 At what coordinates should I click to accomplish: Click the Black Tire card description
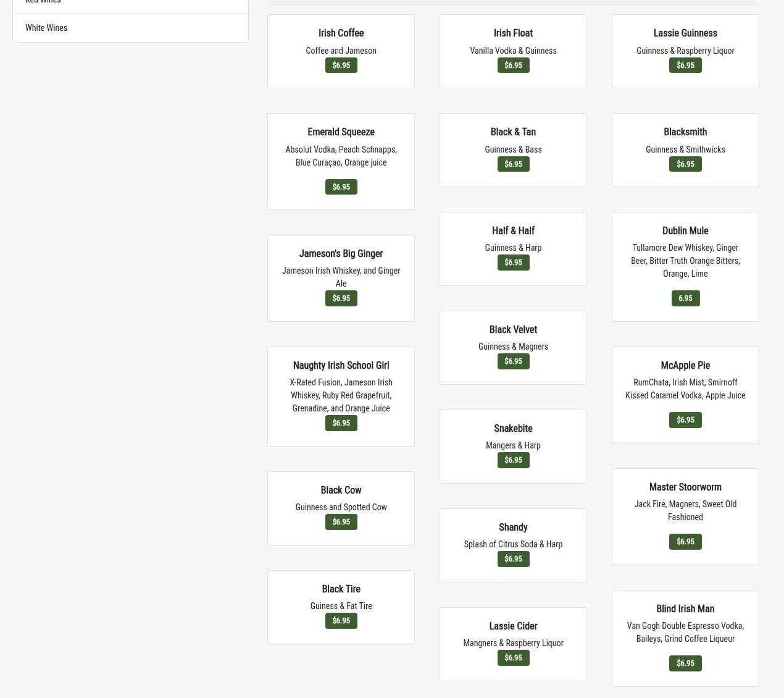point(341,606)
